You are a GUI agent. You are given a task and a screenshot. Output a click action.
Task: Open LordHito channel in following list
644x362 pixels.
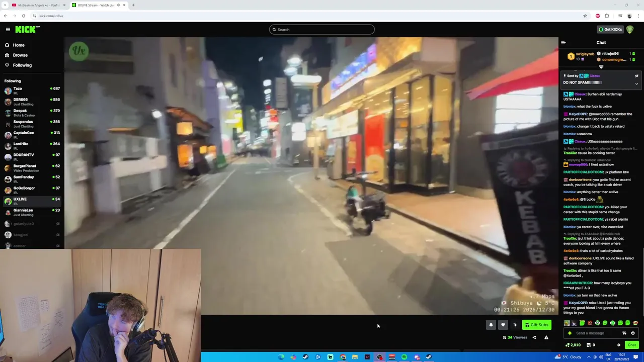tap(32, 146)
